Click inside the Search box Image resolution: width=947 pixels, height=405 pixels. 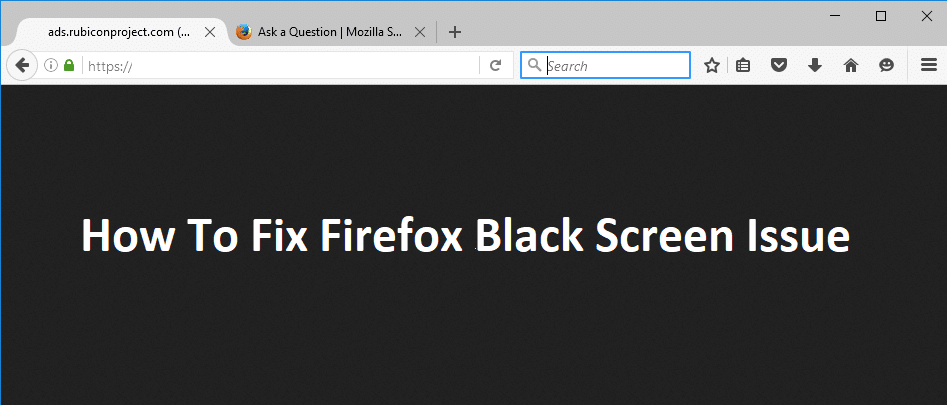(x=615, y=66)
